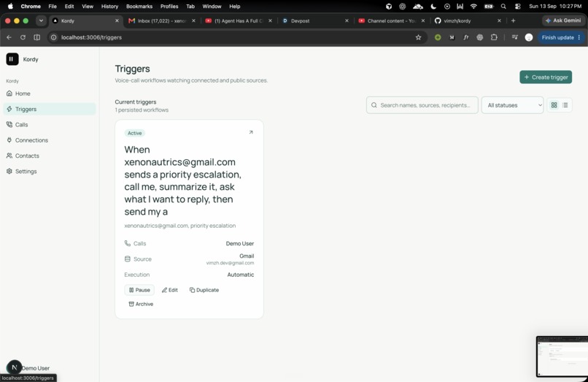Viewport: 588px width, 382px height.
Task: Open Control Center icon in menu bar
Action: point(517,6)
